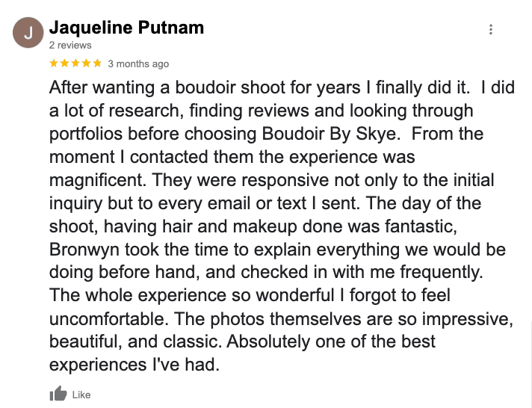Click the name "Bronwyn" in the review
Viewport: 532px width, 408px height.
pos(84,250)
